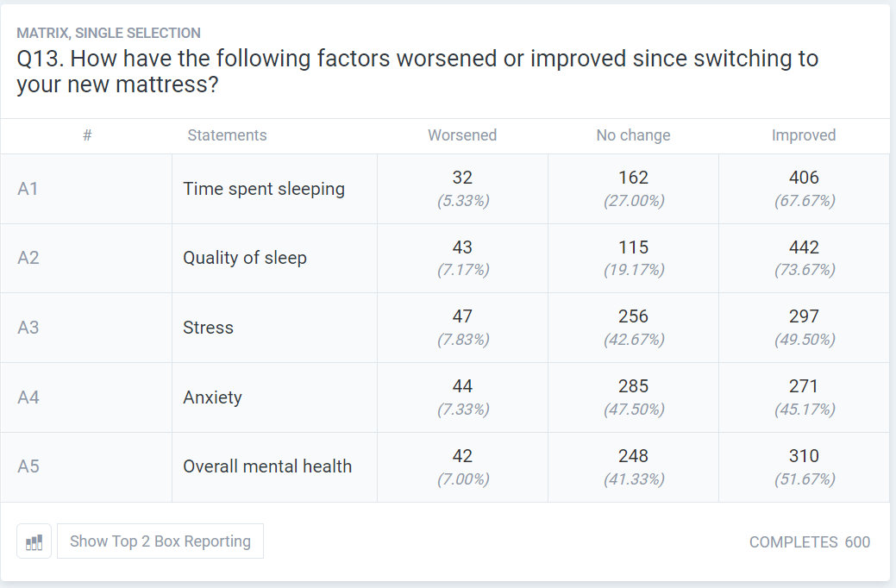Click the A5 row identifier
Screen dimensions: 896x588
(28, 466)
